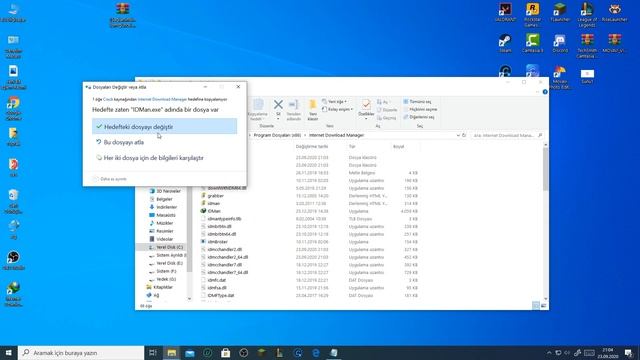Click the Kopyalama hedefi ribbon icon
640x360 pixels.
click(x=258, y=105)
